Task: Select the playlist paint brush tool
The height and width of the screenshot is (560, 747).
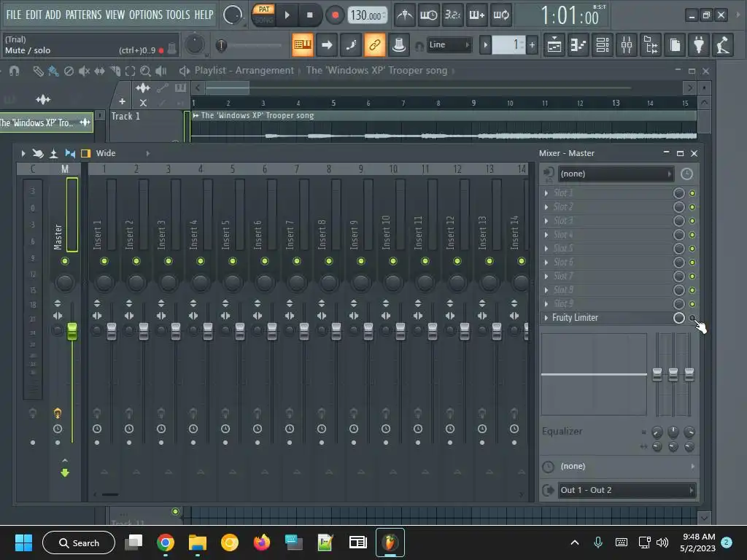Action: click(53, 71)
